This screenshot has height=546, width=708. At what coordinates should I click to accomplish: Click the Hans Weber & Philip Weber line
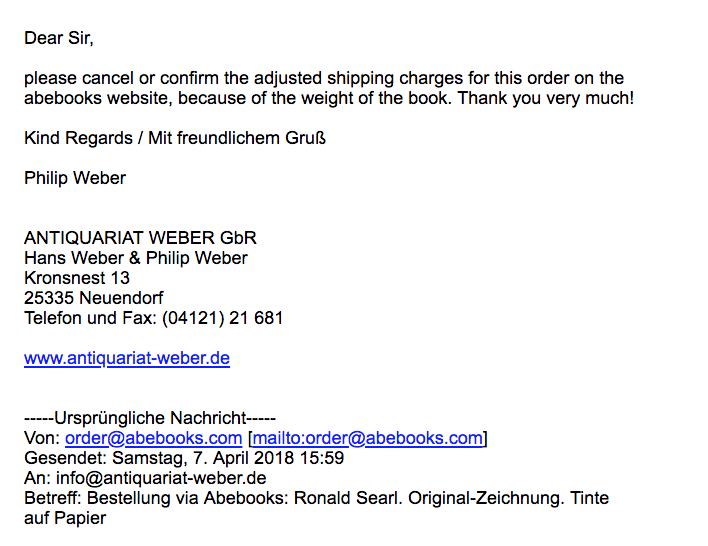136,258
